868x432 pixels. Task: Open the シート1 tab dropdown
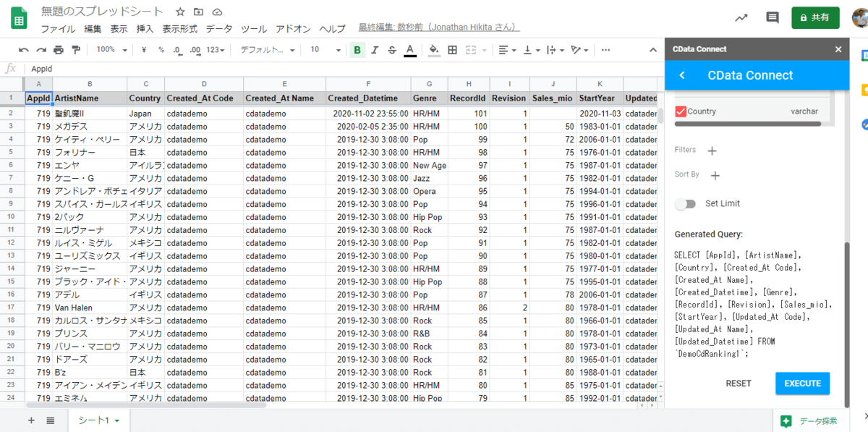click(x=116, y=420)
